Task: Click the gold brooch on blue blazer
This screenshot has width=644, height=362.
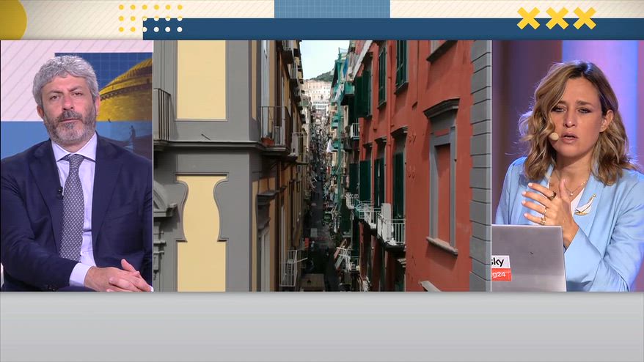Action: [x=585, y=205]
